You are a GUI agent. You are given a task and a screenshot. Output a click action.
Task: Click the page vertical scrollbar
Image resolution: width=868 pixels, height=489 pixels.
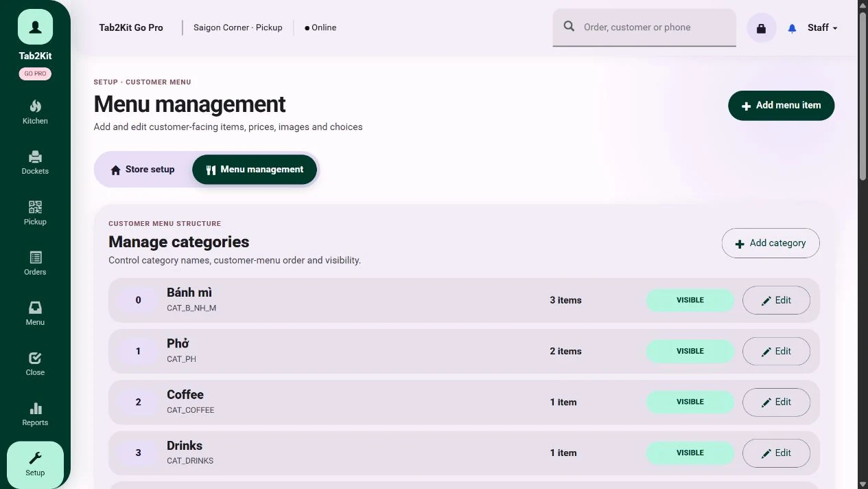click(863, 96)
